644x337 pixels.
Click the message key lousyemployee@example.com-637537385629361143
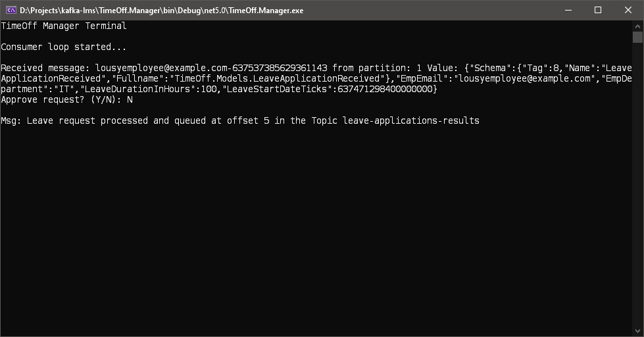(x=211, y=68)
